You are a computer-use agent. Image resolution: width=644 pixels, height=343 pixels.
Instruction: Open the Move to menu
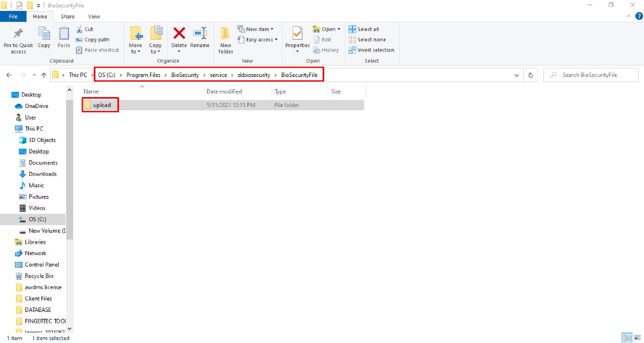coord(136,40)
